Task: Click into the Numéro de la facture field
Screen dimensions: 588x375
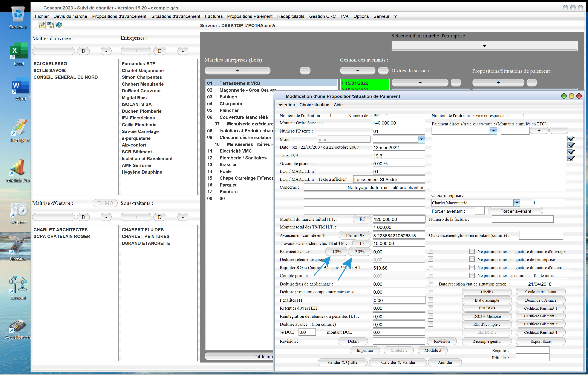Action: point(522,219)
